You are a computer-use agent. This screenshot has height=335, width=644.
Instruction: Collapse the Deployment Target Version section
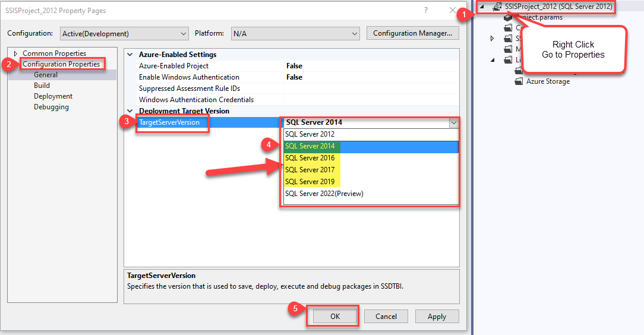[x=130, y=111]
